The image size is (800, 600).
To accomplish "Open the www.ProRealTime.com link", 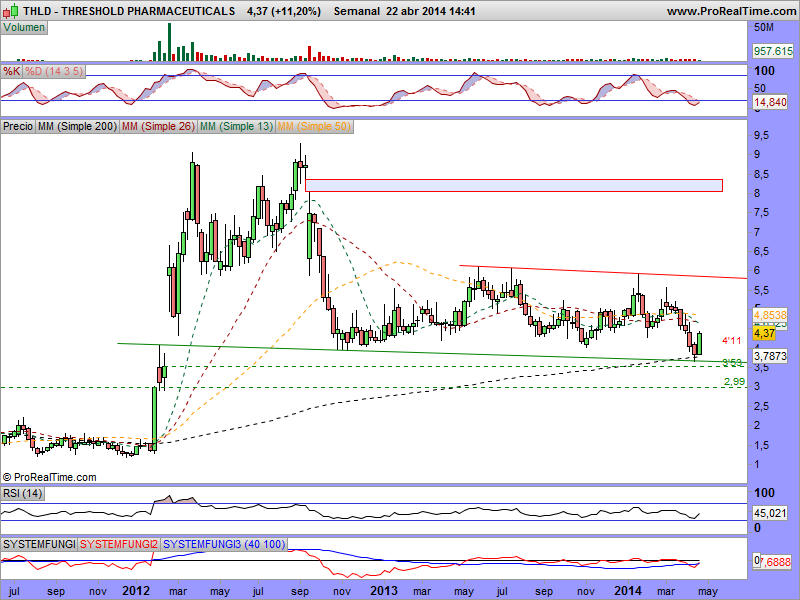I will coord(731,11).
